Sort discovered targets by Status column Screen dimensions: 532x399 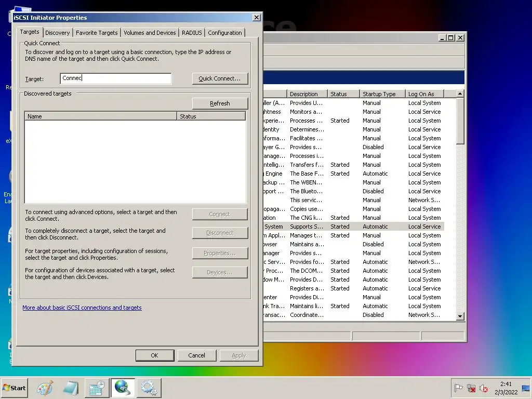(x=211, y=116)
